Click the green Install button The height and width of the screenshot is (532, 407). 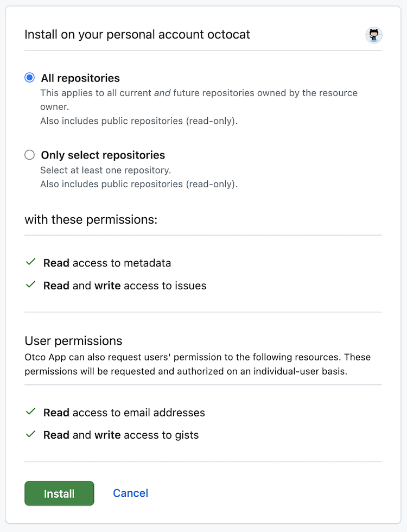coord(59,493)
